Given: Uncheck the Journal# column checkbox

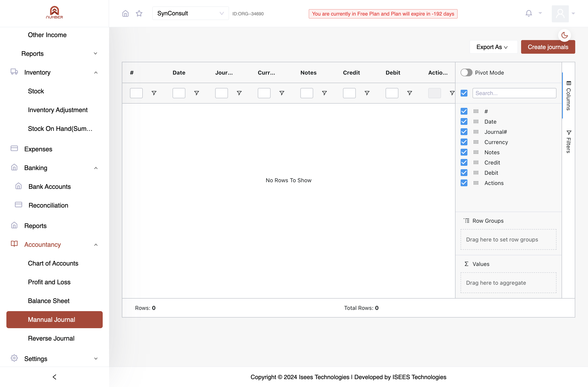Looking at the screenshot, I should [464, 132].
